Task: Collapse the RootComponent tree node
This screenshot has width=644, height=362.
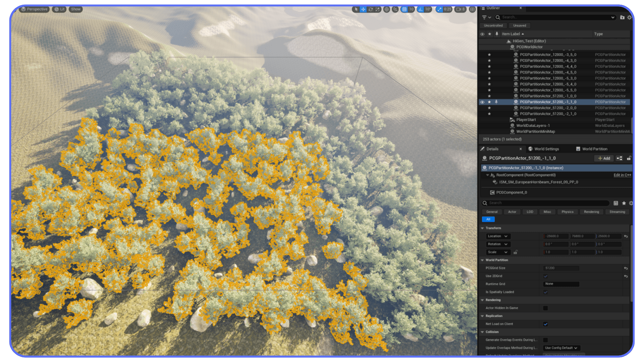Action: (x=487, y=175)
